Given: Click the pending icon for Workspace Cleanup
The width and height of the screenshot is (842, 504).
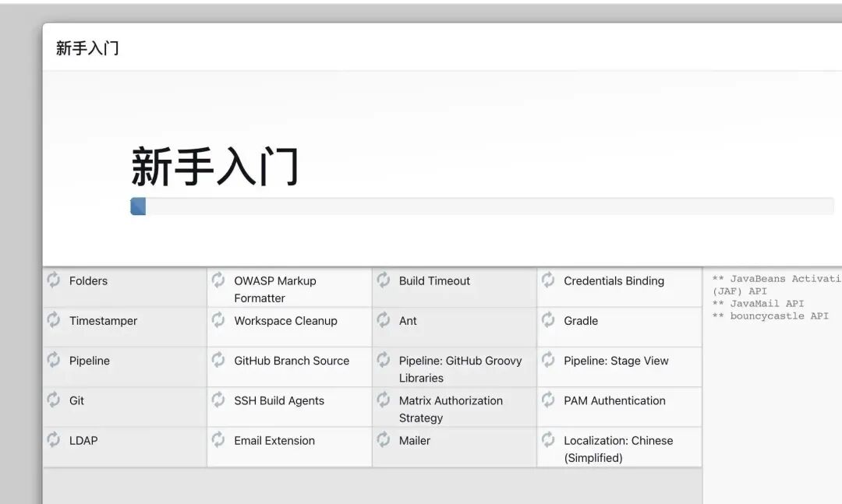Looking at the screenshot, I should click(x=218, y=320).
